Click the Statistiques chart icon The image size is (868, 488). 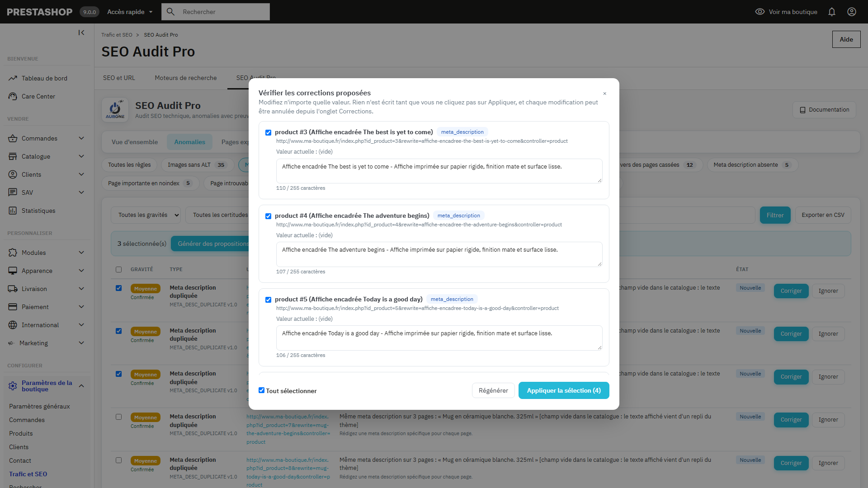13,211
